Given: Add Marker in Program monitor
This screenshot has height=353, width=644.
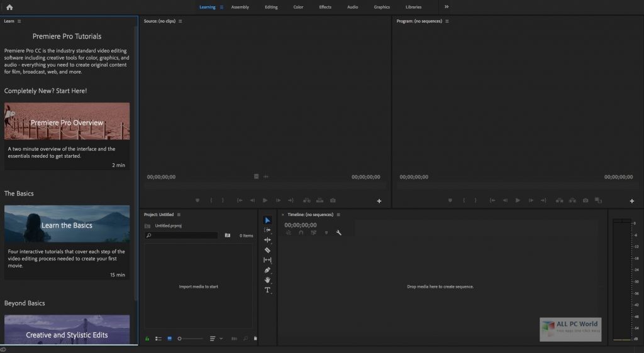Looking at the screenshot, I should [450, 200].
